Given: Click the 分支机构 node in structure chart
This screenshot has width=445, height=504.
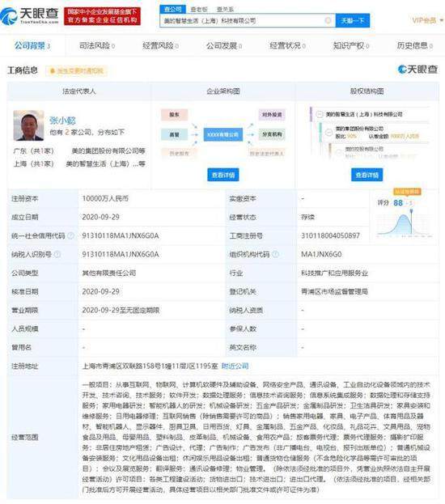Looking at the screenshot, I should pyautogui.click(x=272, y=134).
